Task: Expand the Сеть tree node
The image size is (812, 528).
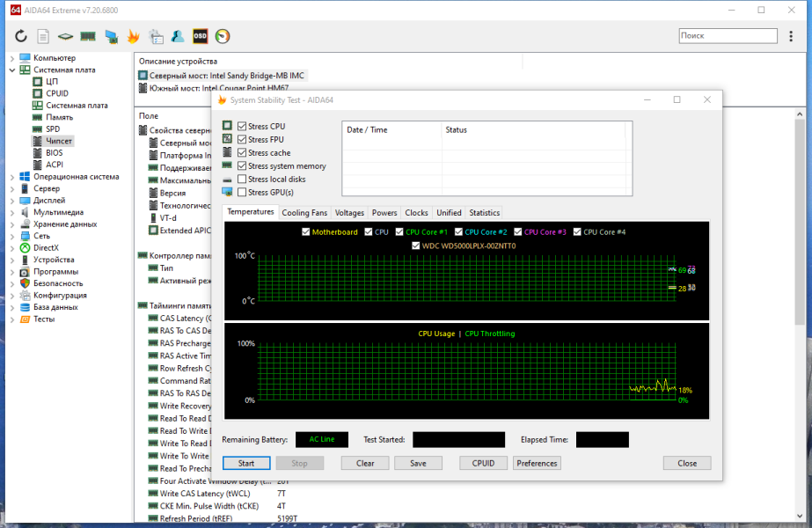Action: [12, 236]
